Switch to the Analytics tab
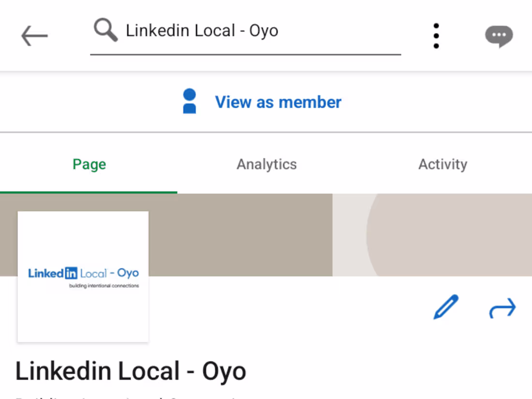 click(266, 164)
